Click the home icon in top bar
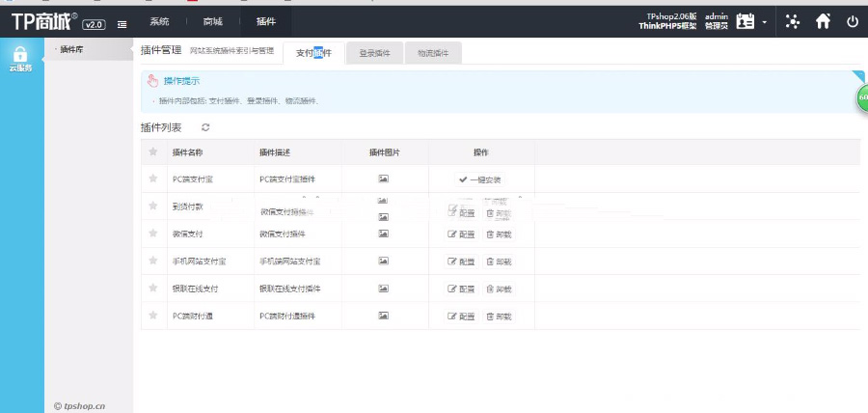The height and width of the screenshot is (413, 868). (823, 21)
